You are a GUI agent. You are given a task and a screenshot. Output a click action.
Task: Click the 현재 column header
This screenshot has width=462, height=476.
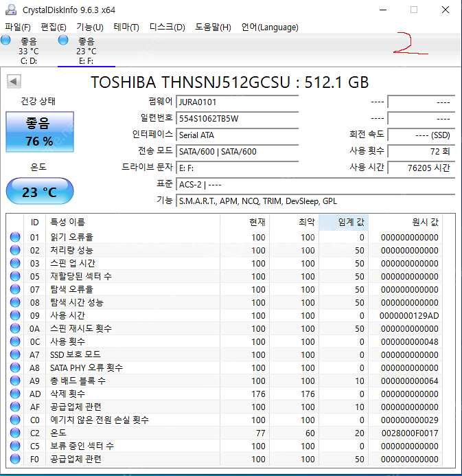pos(244,223)
